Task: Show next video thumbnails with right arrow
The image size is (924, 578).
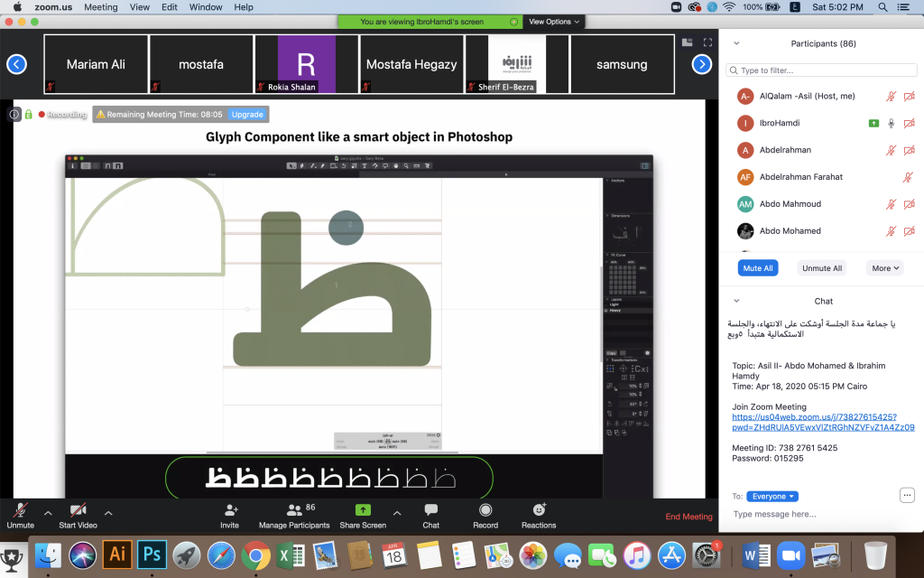Action: [701, 64]
